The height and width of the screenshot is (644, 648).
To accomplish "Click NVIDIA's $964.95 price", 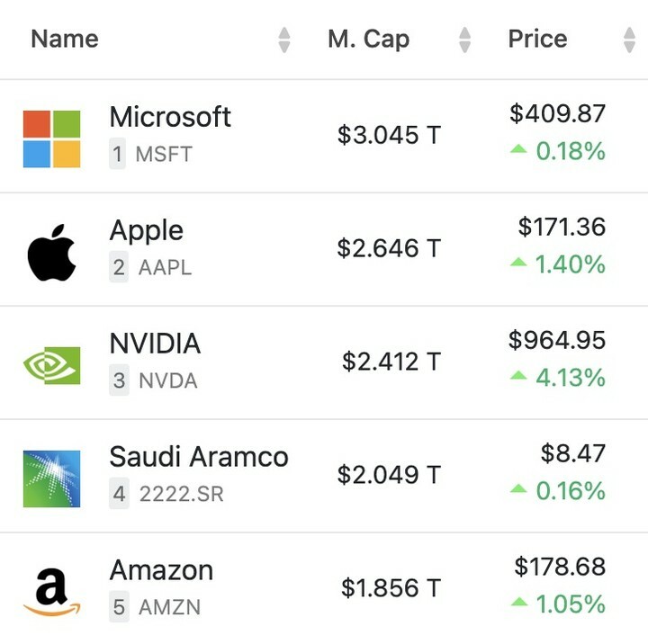I will (x=557, y=340).
